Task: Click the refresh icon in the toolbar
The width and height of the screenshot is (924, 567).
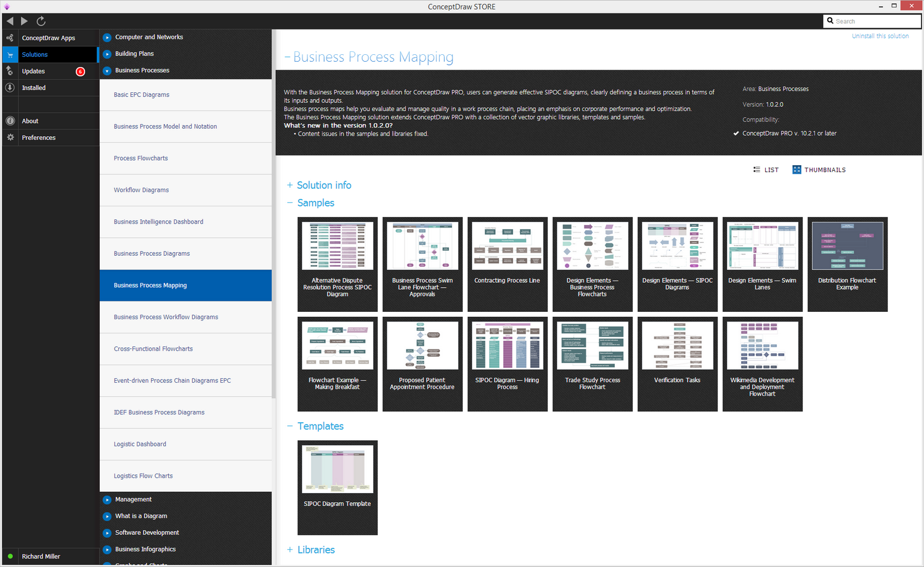Action: tap(41, 21)
